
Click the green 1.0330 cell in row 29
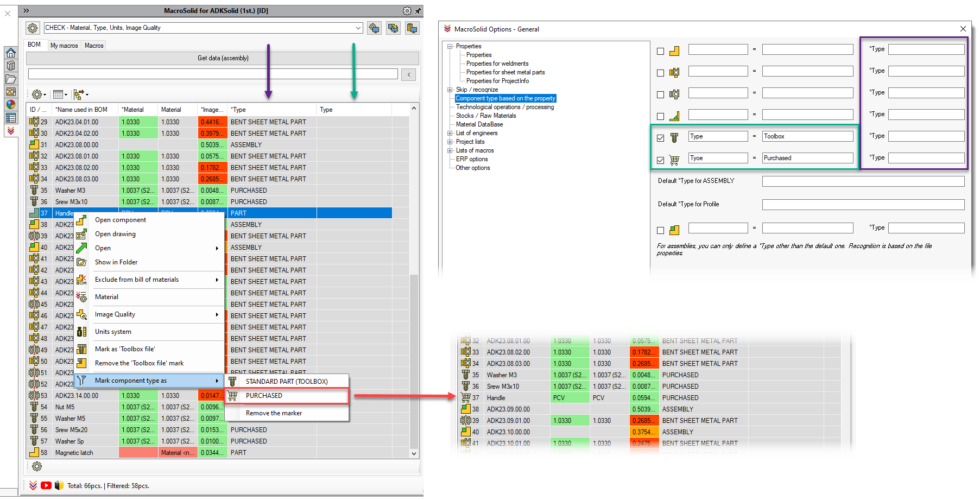[138, 122]
